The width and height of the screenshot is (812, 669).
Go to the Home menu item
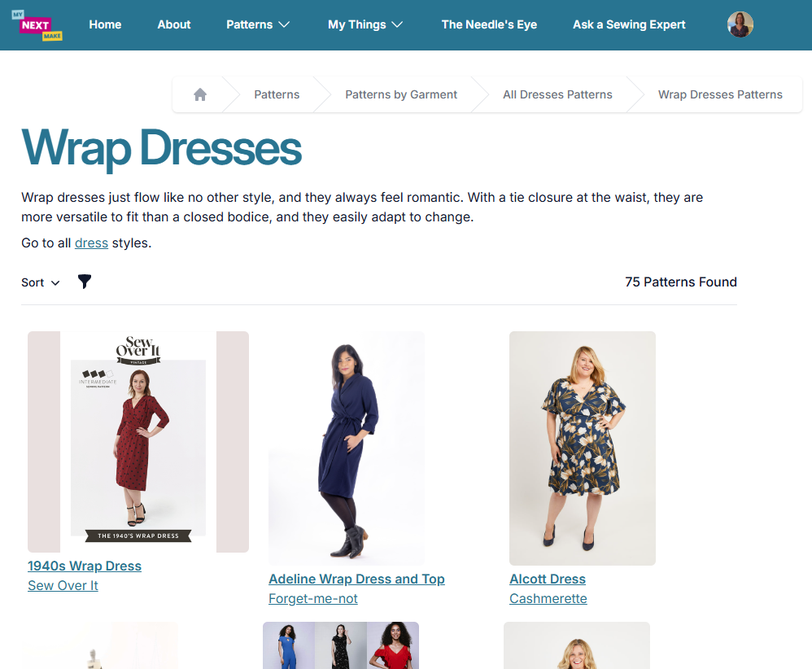[x=105, y=24]
